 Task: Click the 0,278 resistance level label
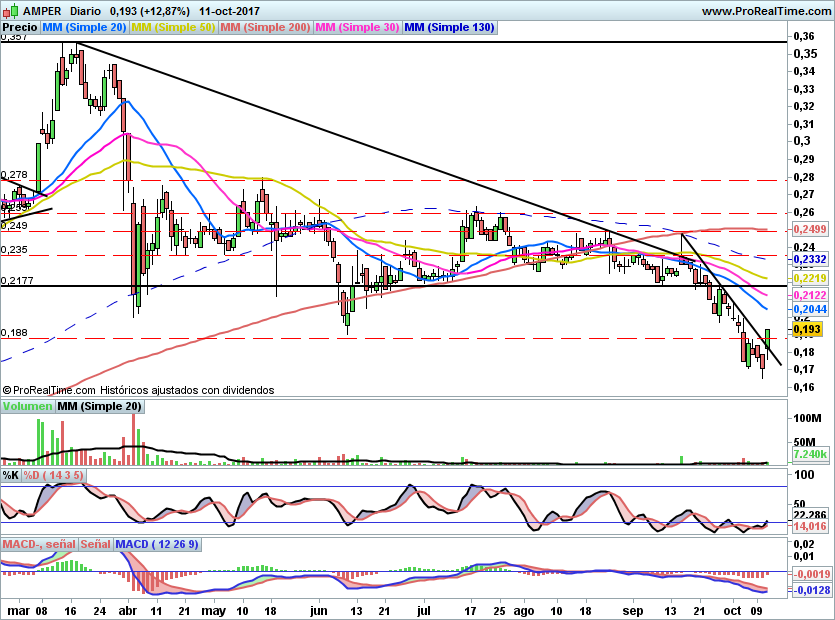[14, 175]
